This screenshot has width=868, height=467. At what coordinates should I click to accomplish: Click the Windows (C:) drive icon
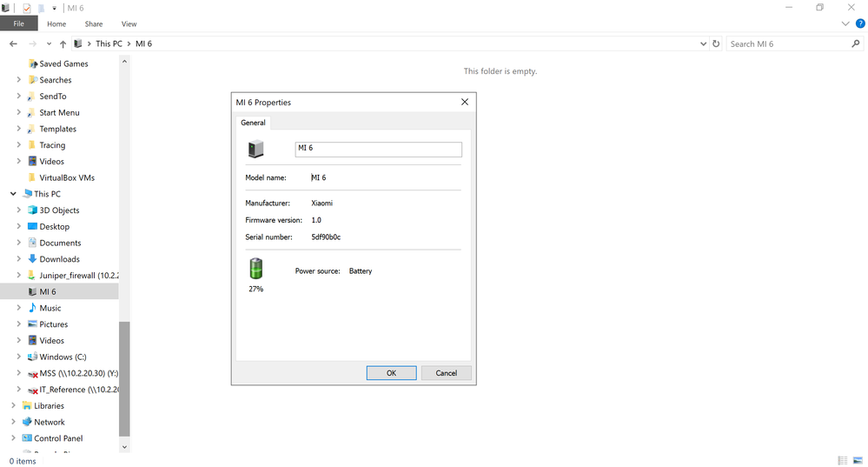click(32, 357)
